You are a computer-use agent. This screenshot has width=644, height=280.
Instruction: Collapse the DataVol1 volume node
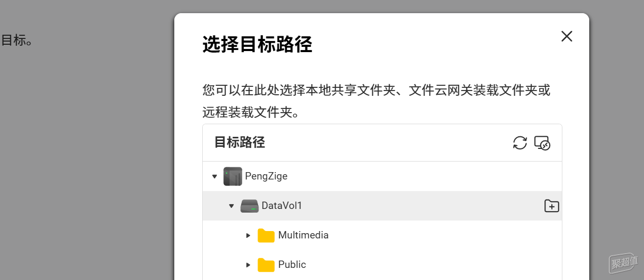click(x=231, y=206)
